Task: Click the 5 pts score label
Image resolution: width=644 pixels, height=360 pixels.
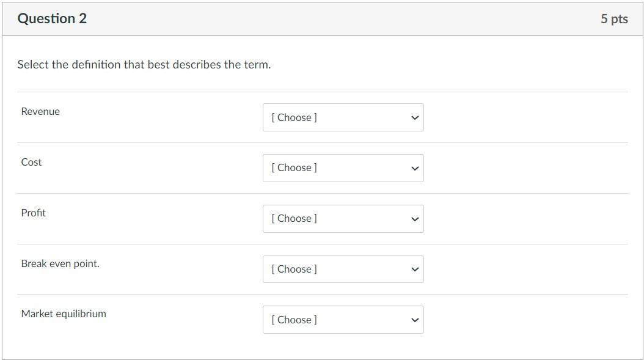Action: [614, 19]
